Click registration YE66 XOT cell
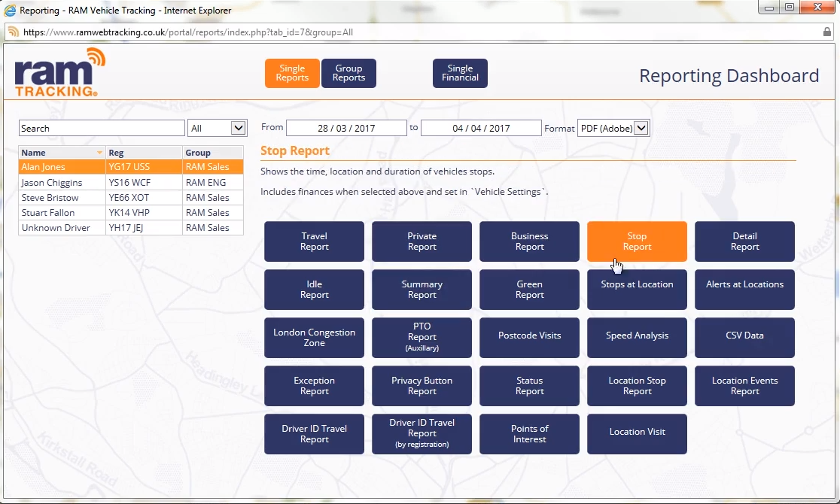Screen dimensions: 840x504 point(144,198)
